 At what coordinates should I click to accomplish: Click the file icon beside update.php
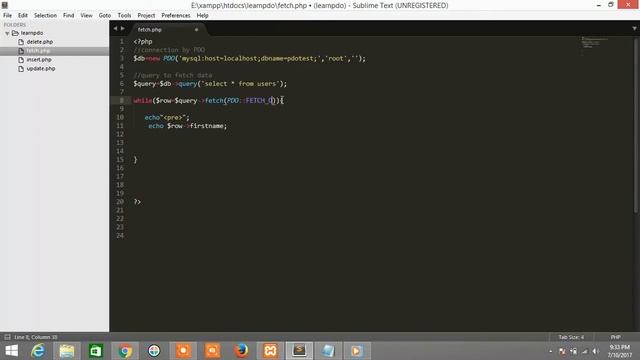tap(21, 69)
